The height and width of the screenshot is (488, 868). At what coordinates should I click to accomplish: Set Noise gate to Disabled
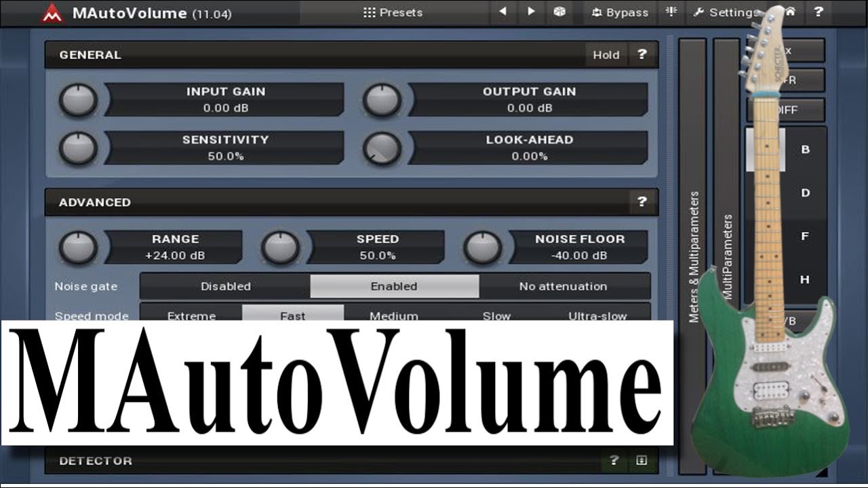[225, 286]
